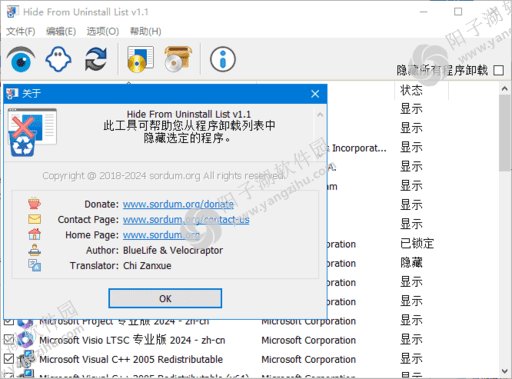Click the ghost hide toolbar icon

coord(58,59)
